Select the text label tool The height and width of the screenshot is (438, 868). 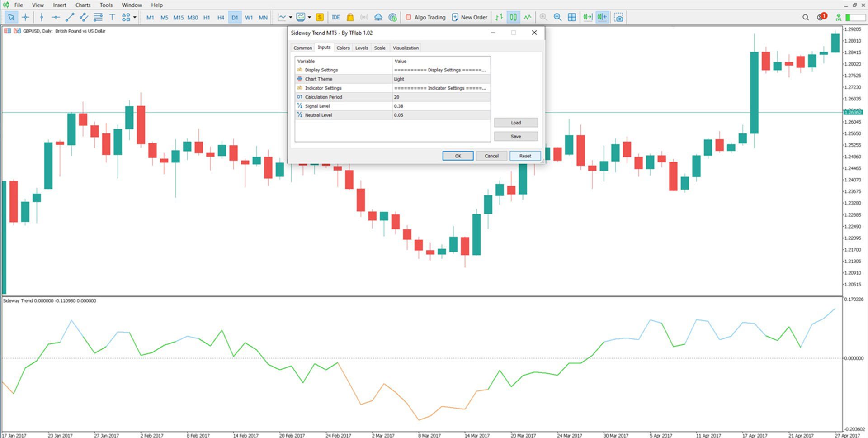click(x=112, y=17)
